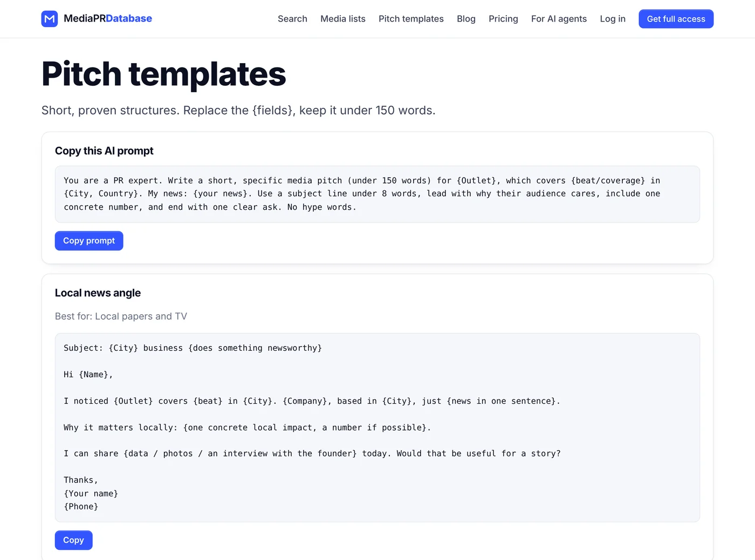Copy the Local news angle template
Screen dimensions: 755x560
tap(73, 540)
